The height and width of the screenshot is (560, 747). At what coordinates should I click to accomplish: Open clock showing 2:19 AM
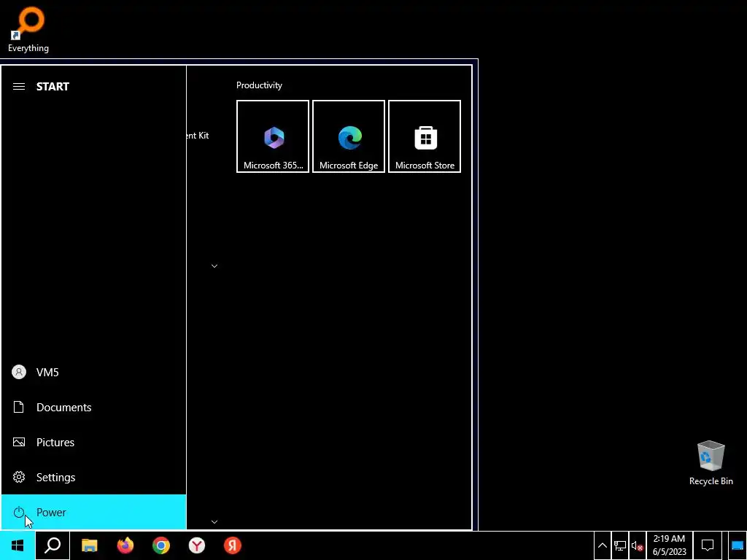(670, 545)
